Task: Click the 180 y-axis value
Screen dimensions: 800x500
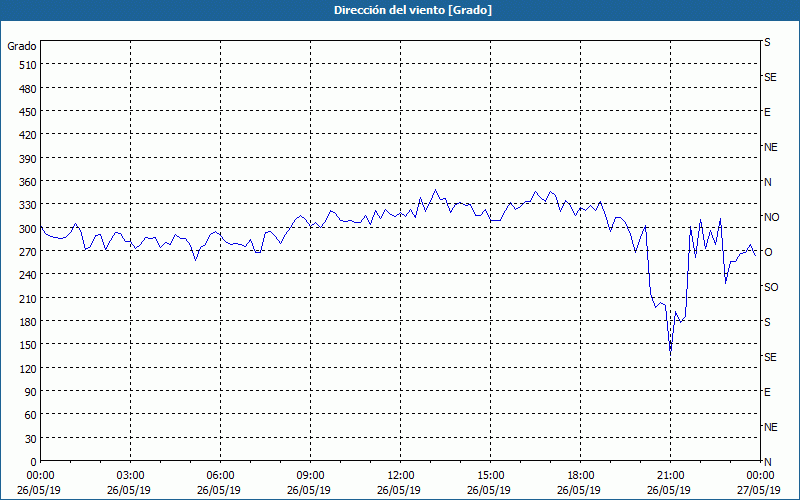Action: [28, 322]
